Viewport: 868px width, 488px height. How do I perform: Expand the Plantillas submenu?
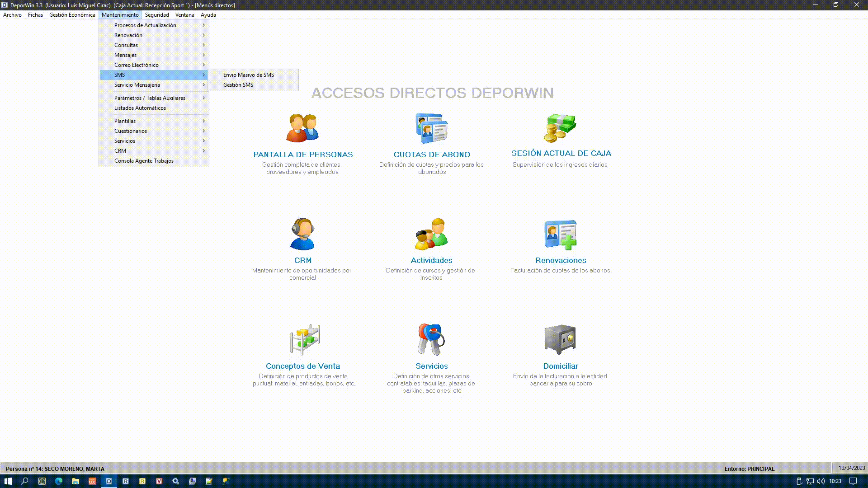pos(154,121)
